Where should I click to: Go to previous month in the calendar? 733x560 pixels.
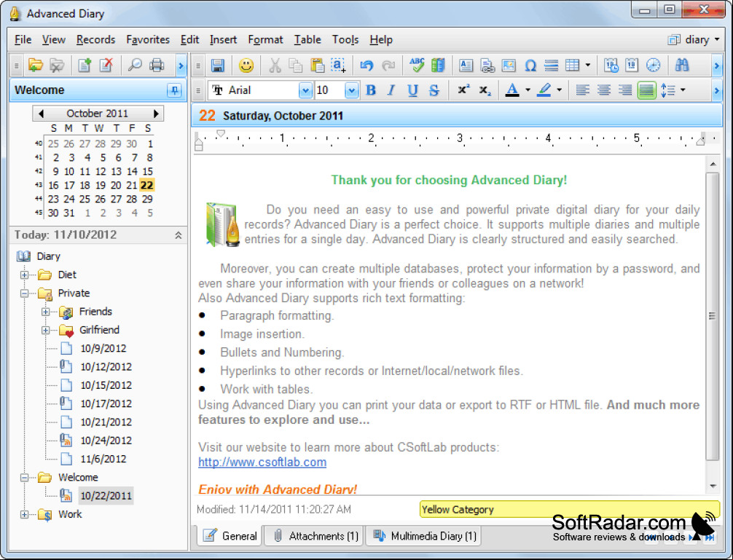[x=41, y=114]
